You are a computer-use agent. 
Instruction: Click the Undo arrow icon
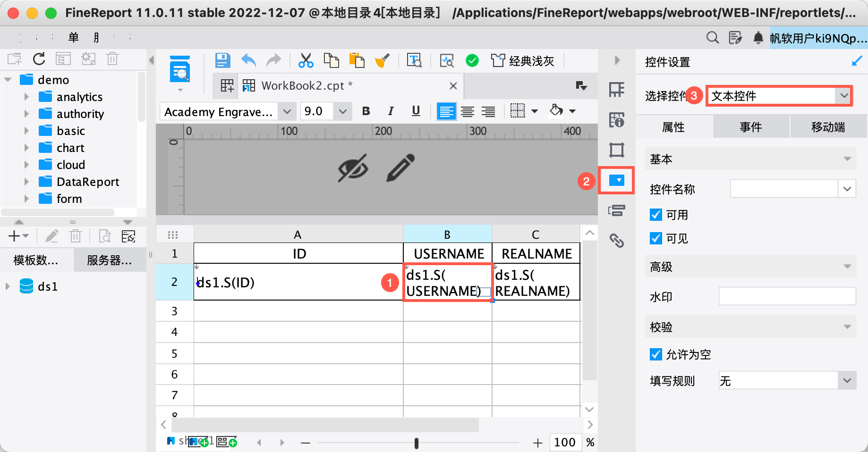point(248,60)
